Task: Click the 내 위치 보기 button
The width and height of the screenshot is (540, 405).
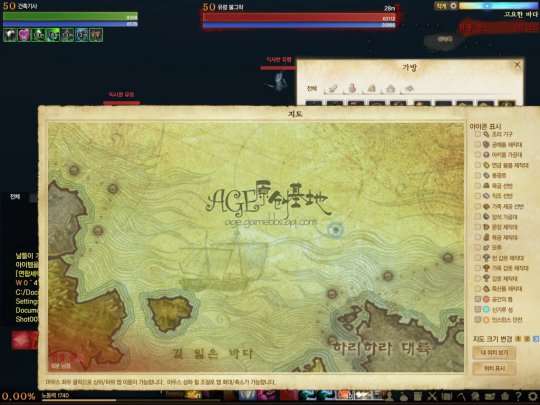Action: 495,353
